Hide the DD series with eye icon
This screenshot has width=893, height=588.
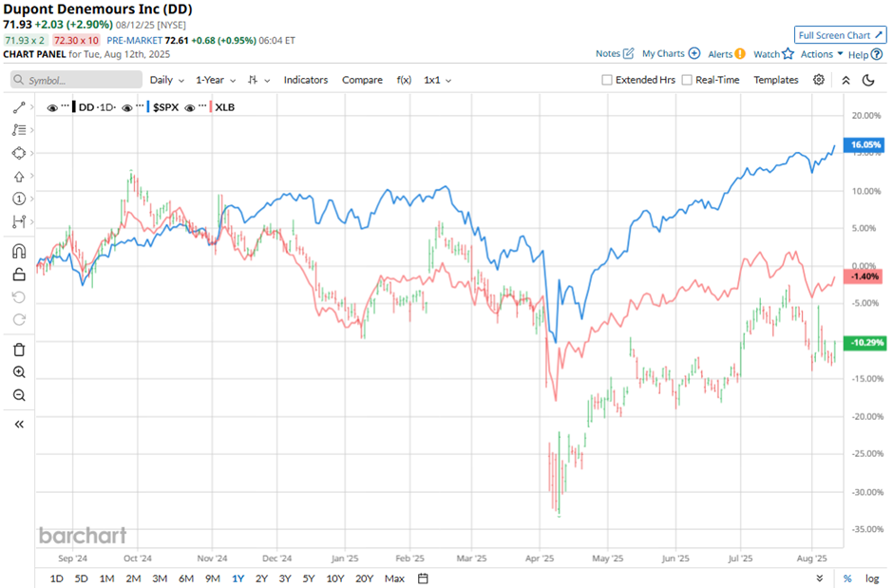[x=52, y=107]
